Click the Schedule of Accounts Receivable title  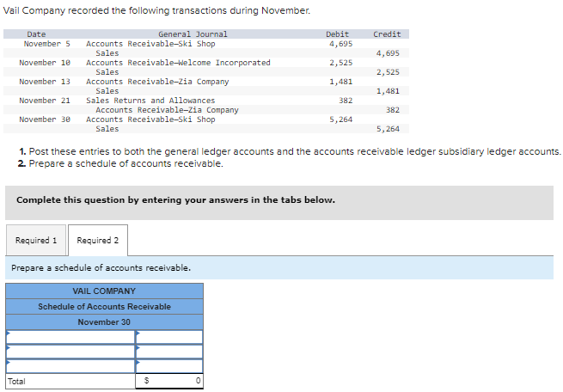(104, 307)
